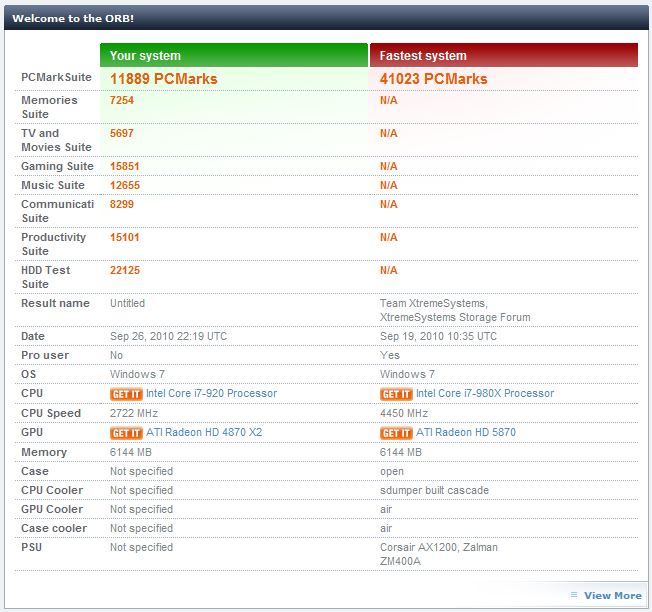Click the Memories Suite value 7254

coord(122,100)
